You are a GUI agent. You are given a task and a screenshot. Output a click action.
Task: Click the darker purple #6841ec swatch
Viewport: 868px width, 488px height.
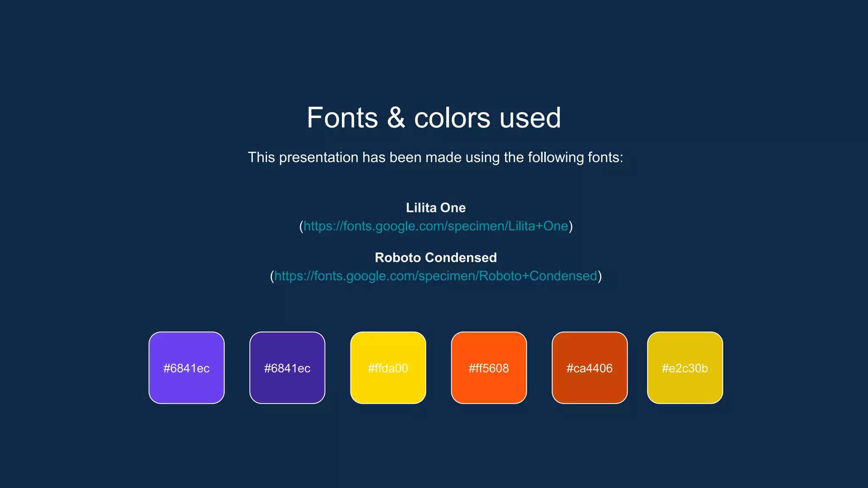(287, 368)
